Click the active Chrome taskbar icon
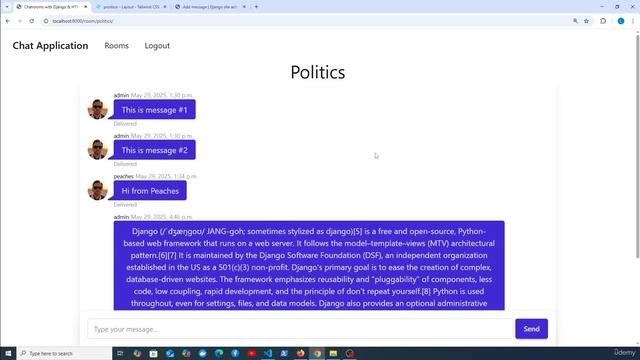640x360 pixels. point(317,353)
